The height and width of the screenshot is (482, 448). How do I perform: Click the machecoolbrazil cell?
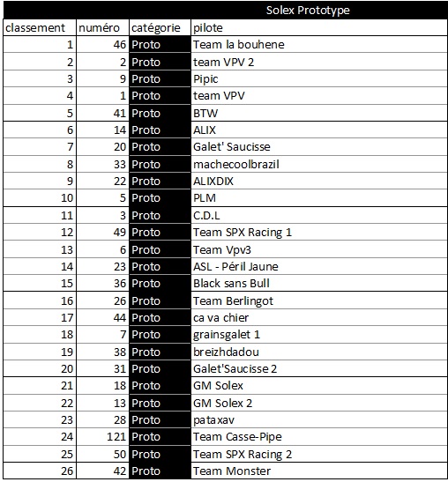coord(319,164)
